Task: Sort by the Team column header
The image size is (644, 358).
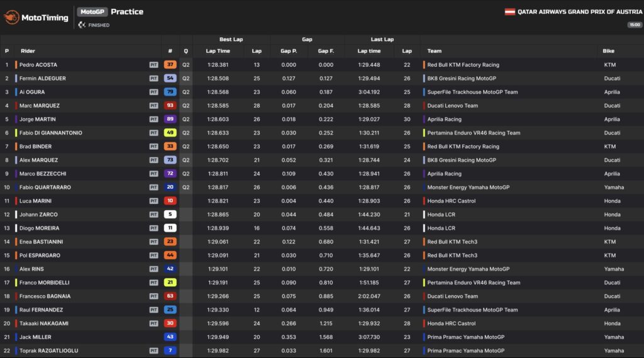Action: tap(434, 51)
